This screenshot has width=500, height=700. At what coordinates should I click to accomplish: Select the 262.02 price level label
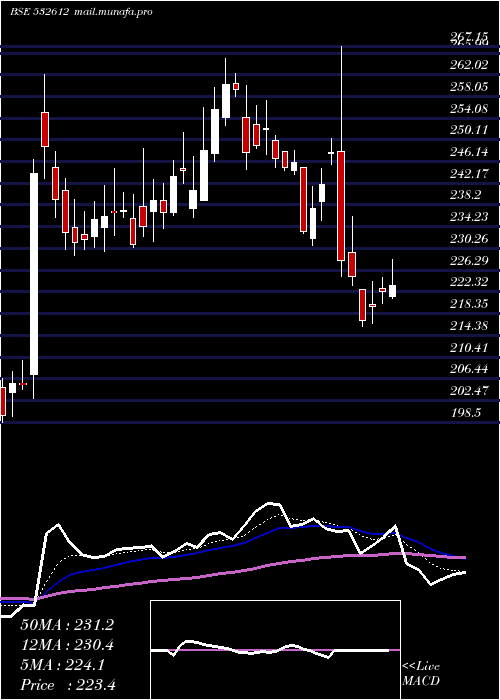(468, 65)
